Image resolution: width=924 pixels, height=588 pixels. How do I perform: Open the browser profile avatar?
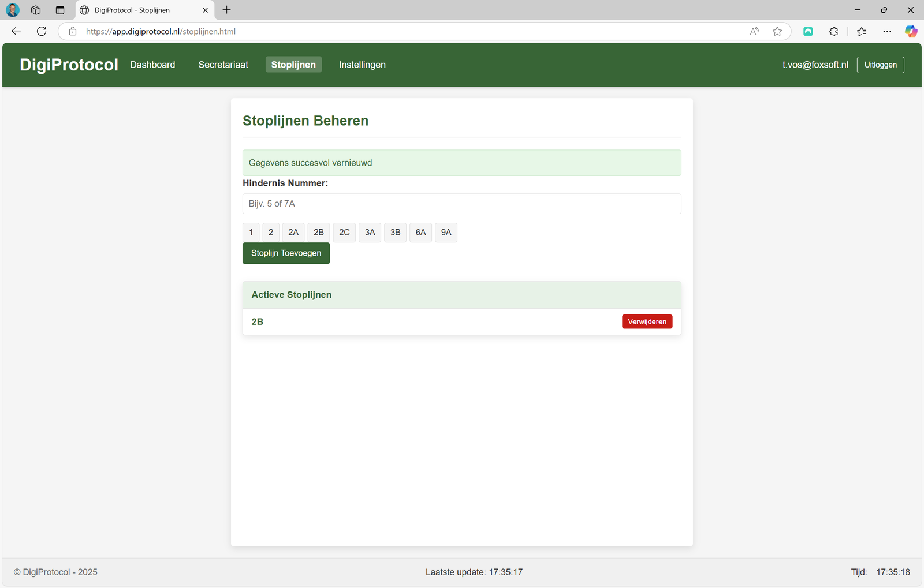coord(13,10)
